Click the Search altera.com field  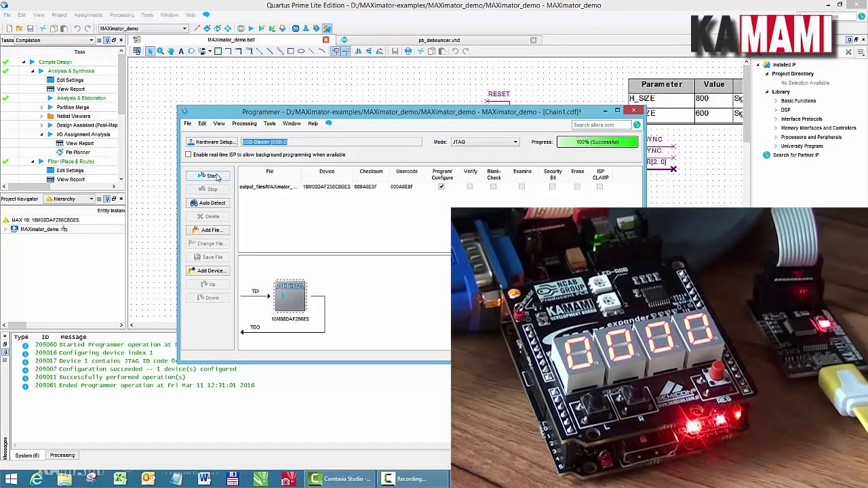tap(602, 125)
